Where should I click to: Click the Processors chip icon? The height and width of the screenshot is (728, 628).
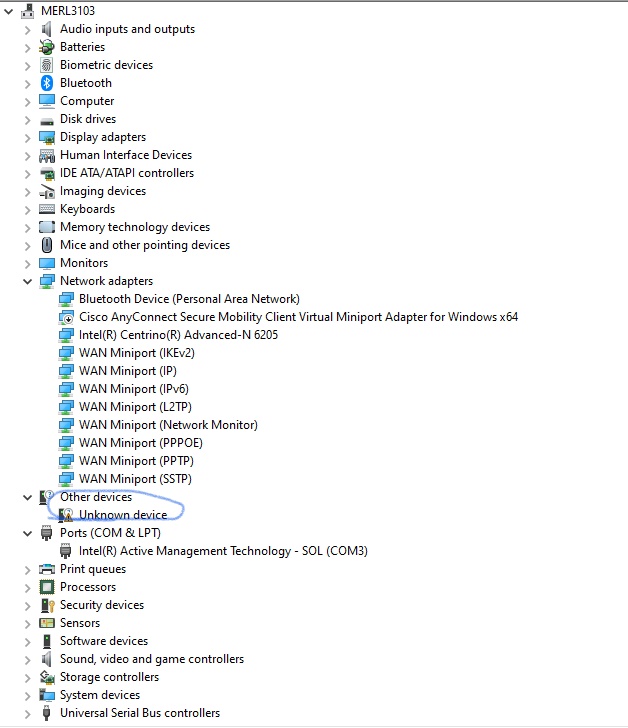coord(46,587)
